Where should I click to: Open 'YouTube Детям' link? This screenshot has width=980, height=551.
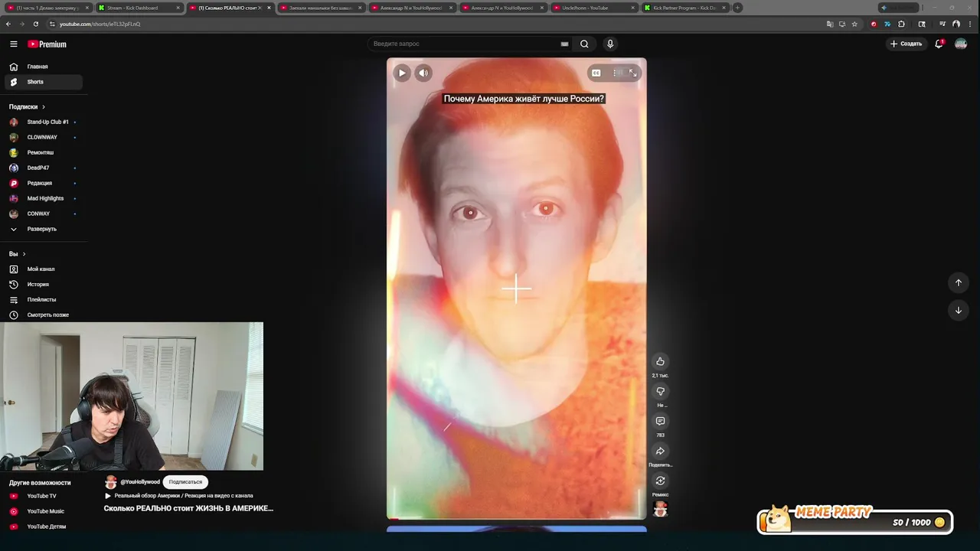[43, 527]
